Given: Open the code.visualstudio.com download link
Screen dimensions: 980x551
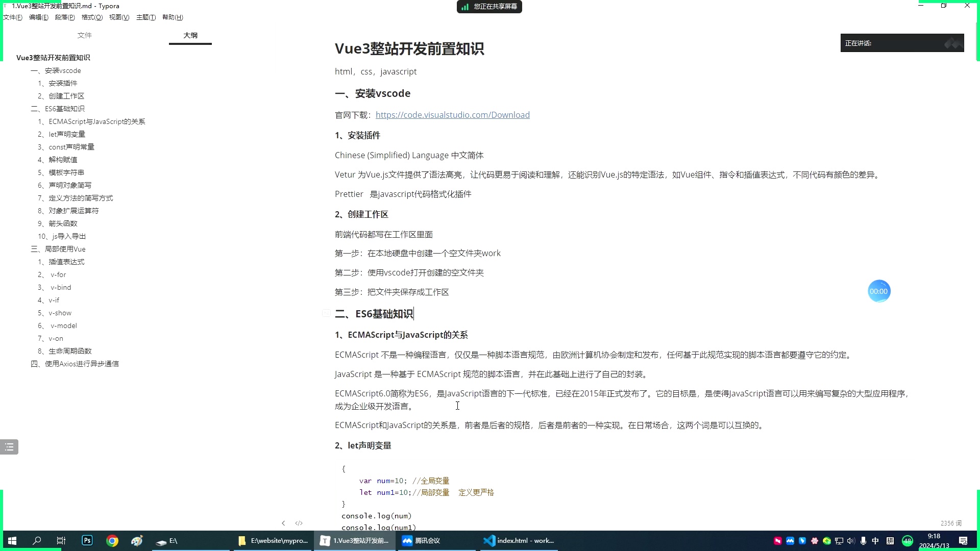Looking at the screenshot, I should [452, 115].
